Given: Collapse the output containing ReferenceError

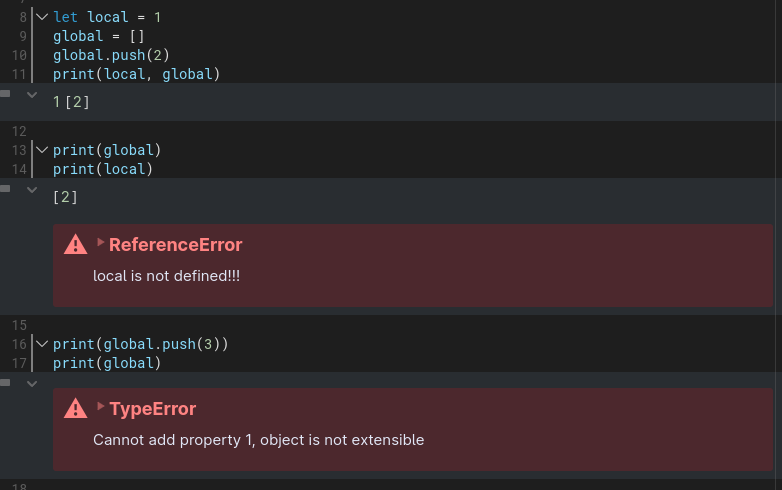Looking at the screenshot, I should (32, 190).
